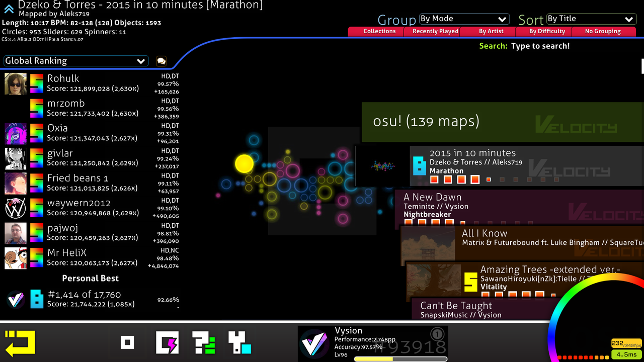
Task: Click givlar's profile avatar
Action: coord(16,159)
